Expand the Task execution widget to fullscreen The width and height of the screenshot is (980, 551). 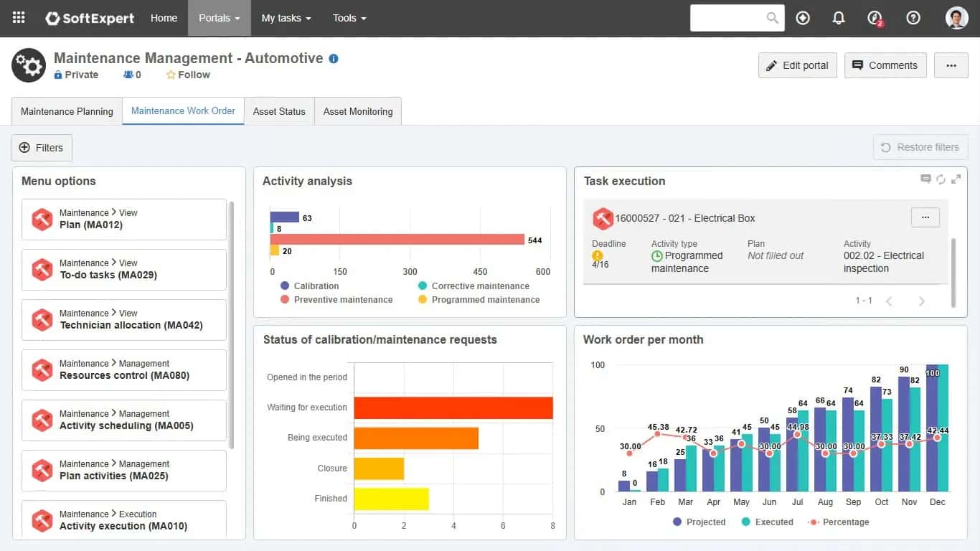click(956, 179)
